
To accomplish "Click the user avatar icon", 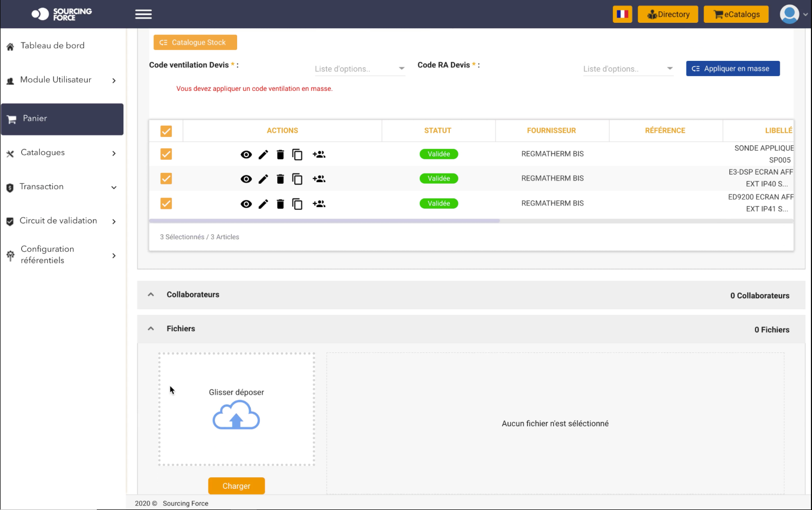I will click(x=789, y=14).
